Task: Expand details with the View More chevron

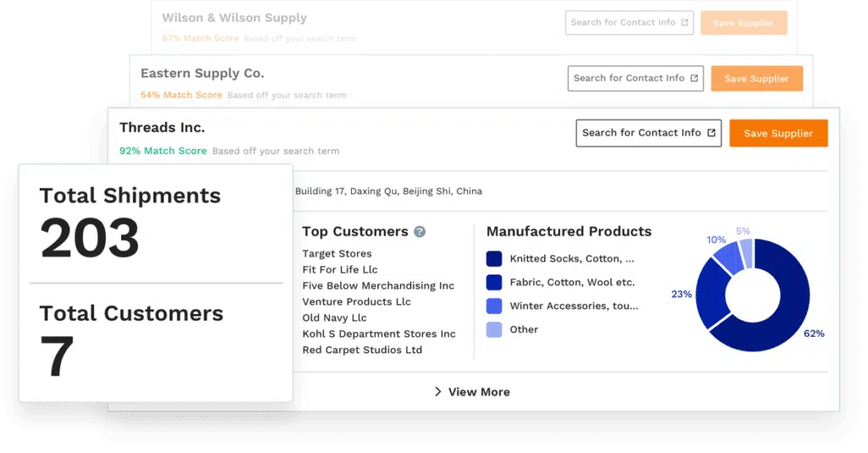Action: [438, 392]
